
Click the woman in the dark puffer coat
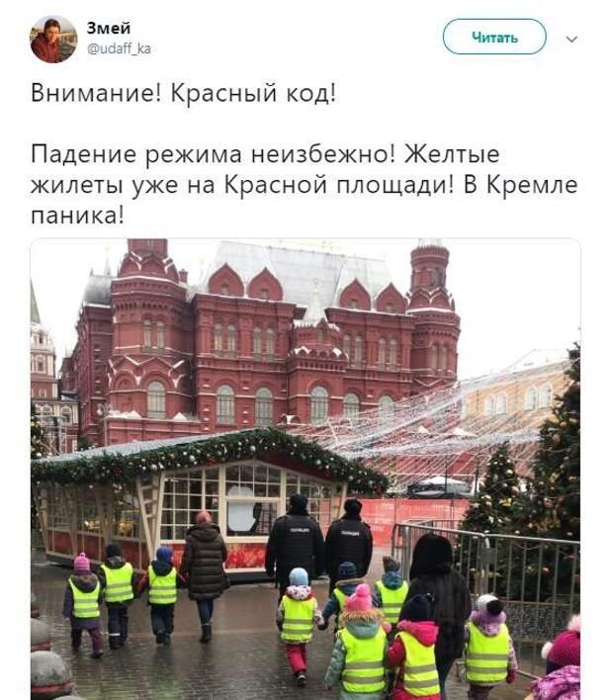coord(204,575)
